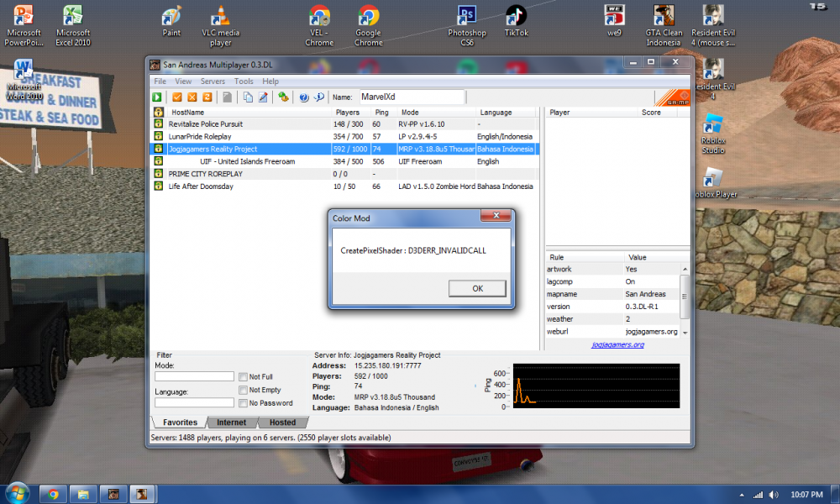The image size is (840, 504).
Task: Click the rules list scroll-down arrow
Action: [685, 333]
